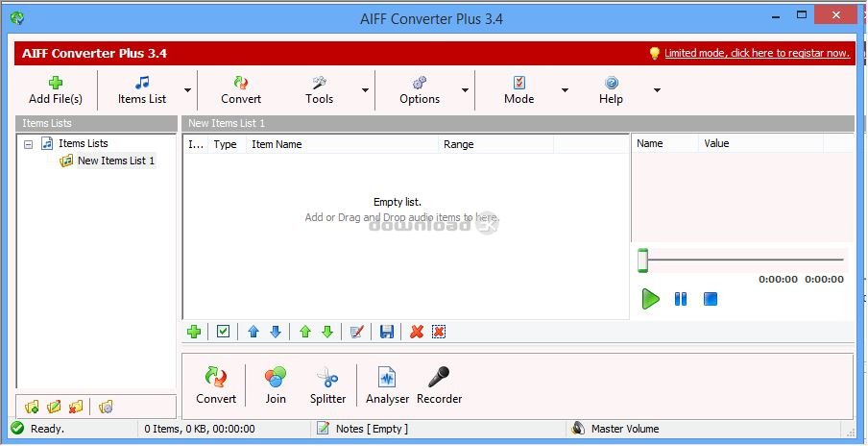Close the AIFF Converter Plus window
The image size is (868, 446).
(x=836, y=14)
